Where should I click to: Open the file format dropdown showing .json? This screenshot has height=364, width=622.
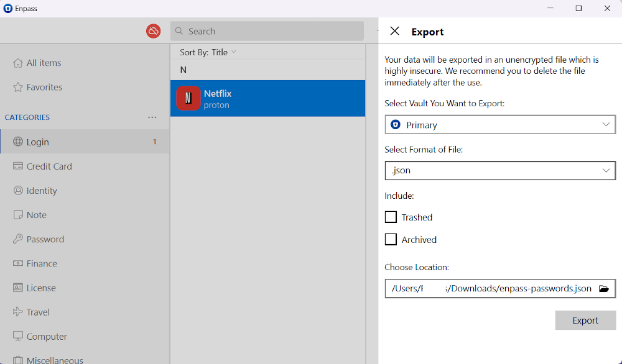[500, 170]
